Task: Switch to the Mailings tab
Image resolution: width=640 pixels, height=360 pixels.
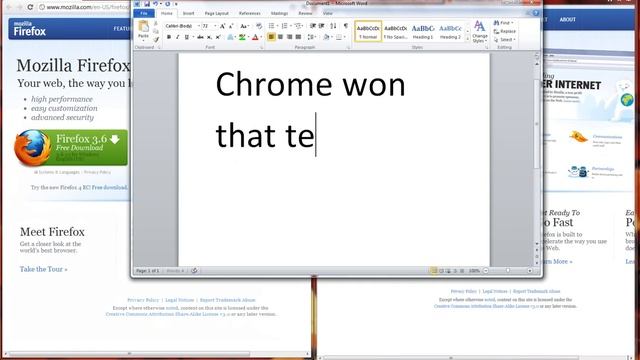Action: (280, 13)
